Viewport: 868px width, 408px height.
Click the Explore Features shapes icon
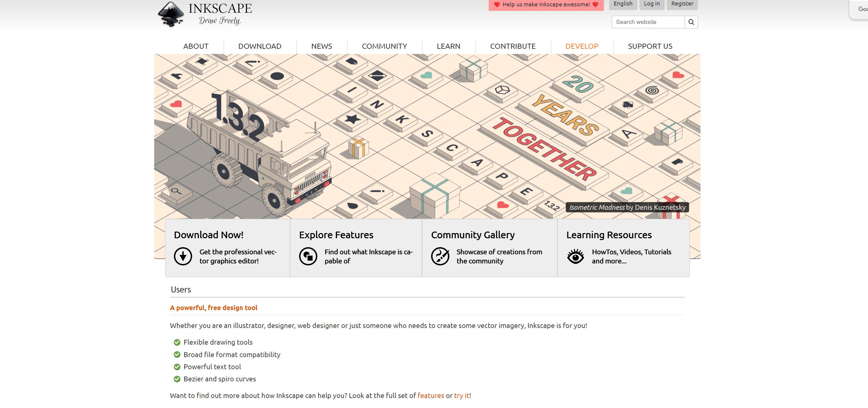click(308, 256)
